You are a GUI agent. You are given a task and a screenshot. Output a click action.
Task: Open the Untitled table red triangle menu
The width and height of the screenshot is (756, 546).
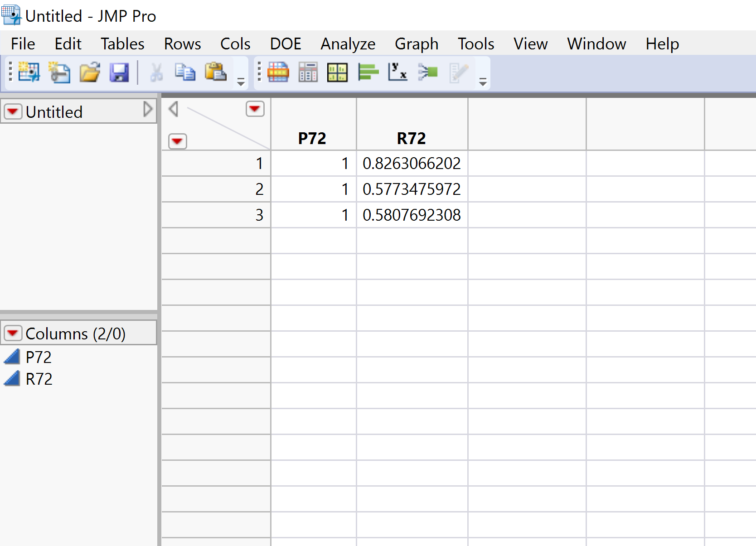coord(13,111)
